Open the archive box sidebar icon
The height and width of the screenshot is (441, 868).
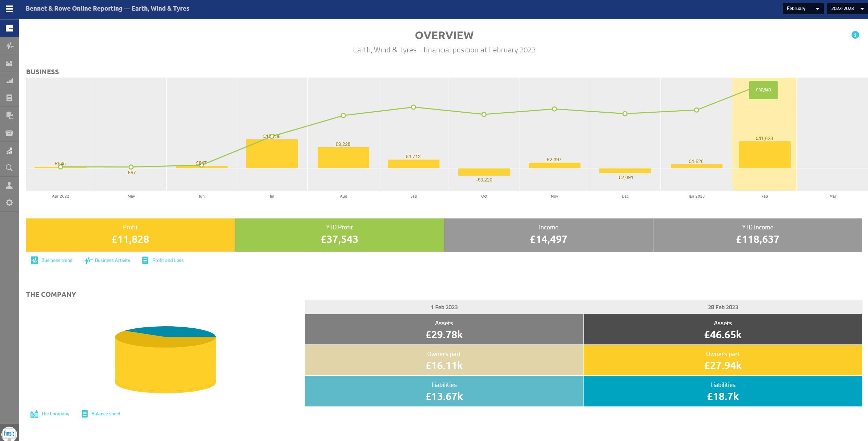point(9,133)
